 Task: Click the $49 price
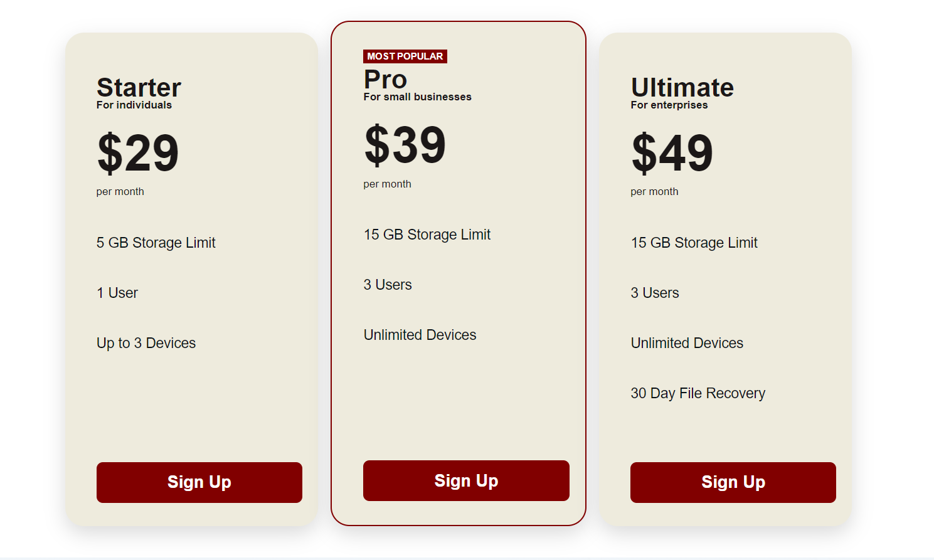(x=672, y=153)
